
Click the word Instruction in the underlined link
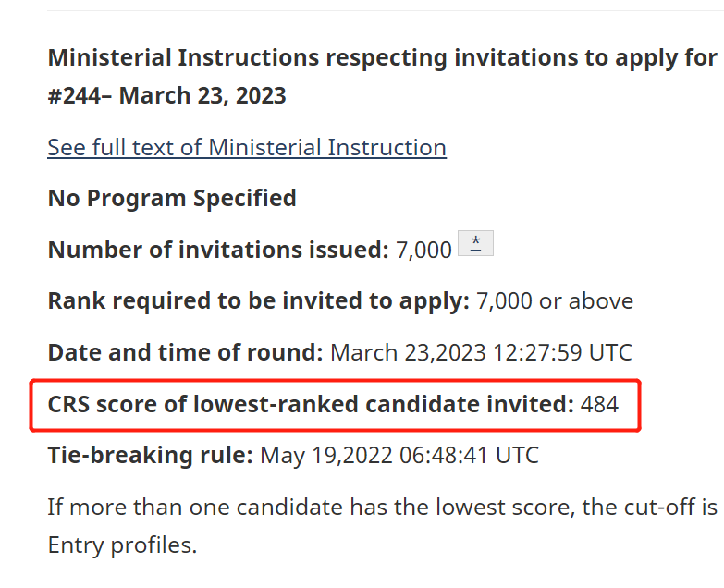(387, 148)
